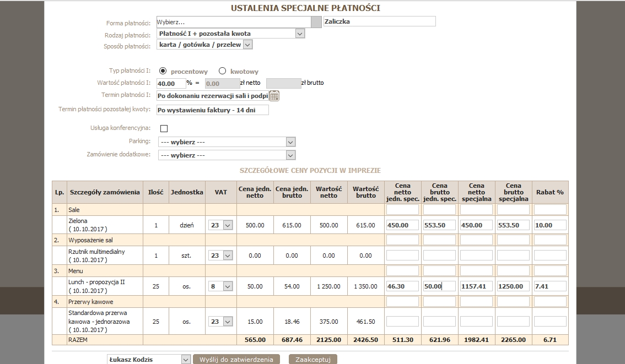625x364 pixels.
Task: Open the Rodzaj płatności dropdown
Action: point(231,34)
